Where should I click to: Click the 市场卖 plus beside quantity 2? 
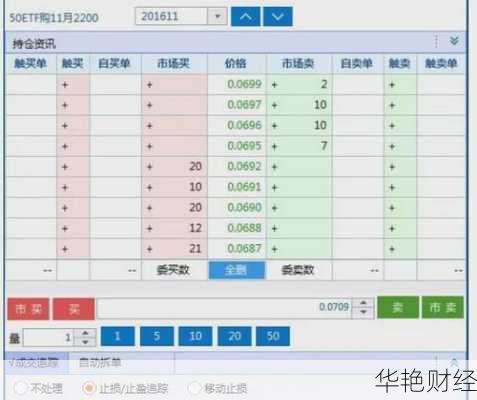pos(274,85)
